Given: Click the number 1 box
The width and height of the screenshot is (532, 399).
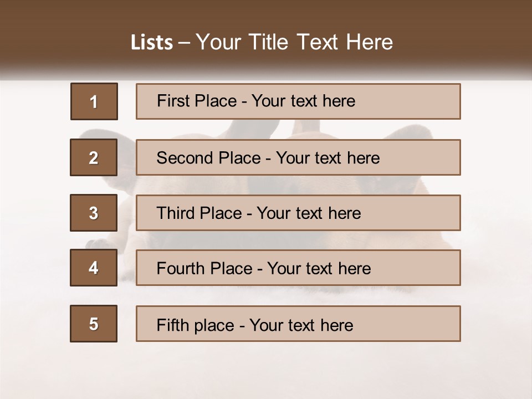Looking at the screenshot, I should pyautogui.click(x=94, y=101).
